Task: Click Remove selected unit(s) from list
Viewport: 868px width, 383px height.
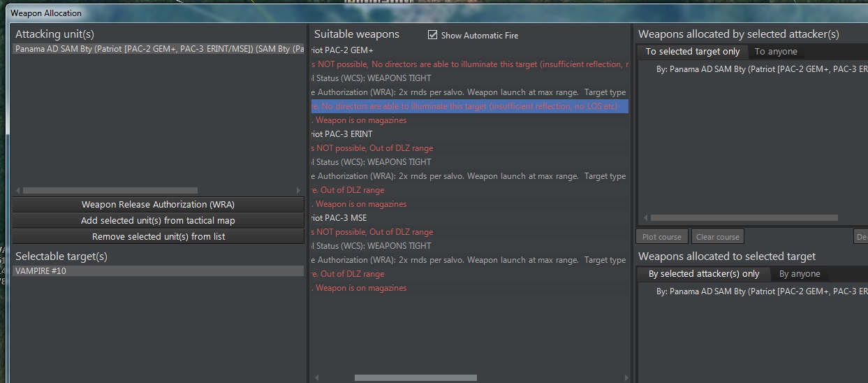Action: click(158, 237)
